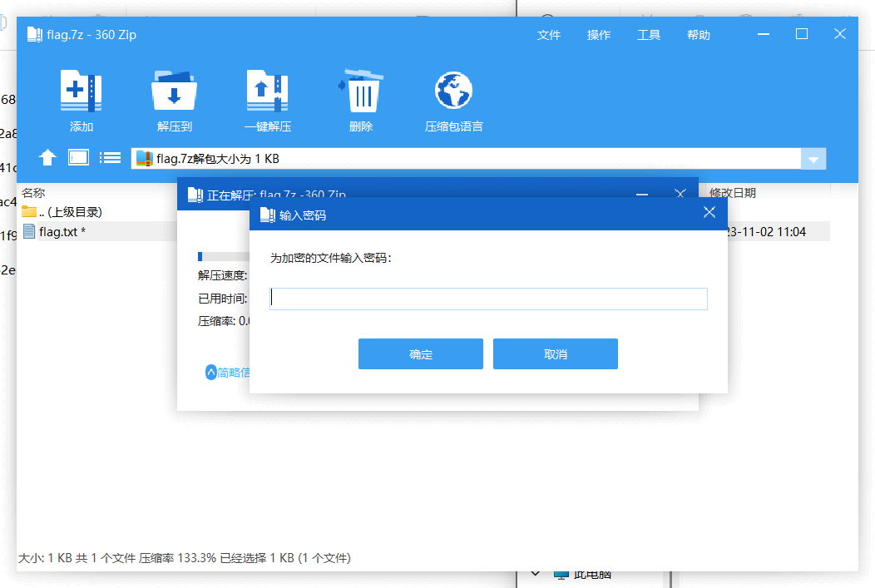Click the 确定 confirm button
Viewport: 875px width, 588px height.
(420, 353)
